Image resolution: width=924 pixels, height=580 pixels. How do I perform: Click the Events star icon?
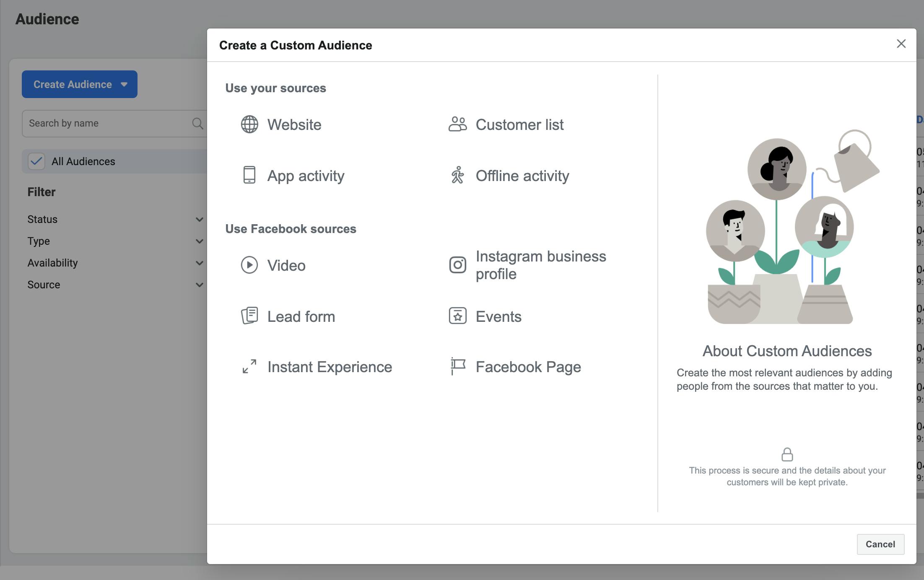pyautogui.click(x=457, y=316)
